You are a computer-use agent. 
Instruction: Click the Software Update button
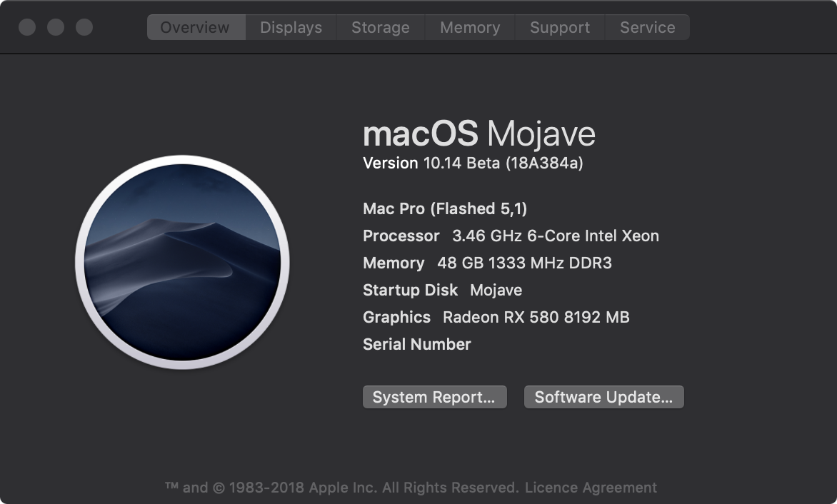(x=603, y=398)
